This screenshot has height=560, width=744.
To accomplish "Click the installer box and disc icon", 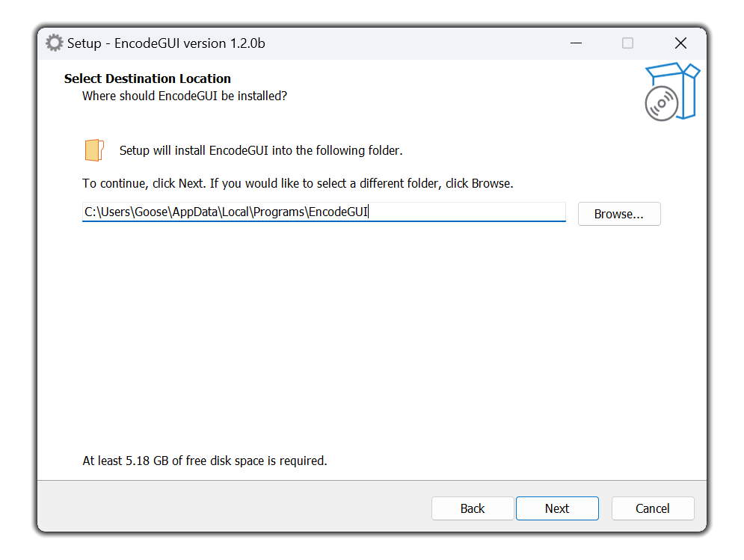I will point(672,92).
